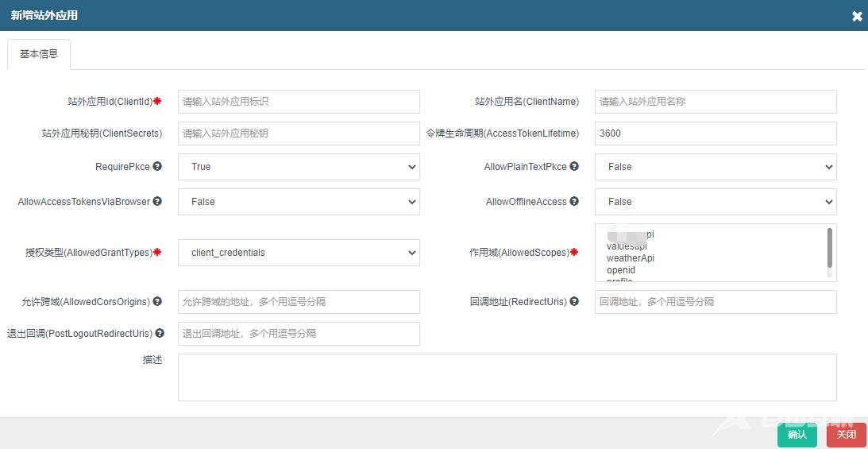Open the AllowedGrantTypes client_credentials dropdown
This screenshot has width=868, height=449.
tap(299, 253)
